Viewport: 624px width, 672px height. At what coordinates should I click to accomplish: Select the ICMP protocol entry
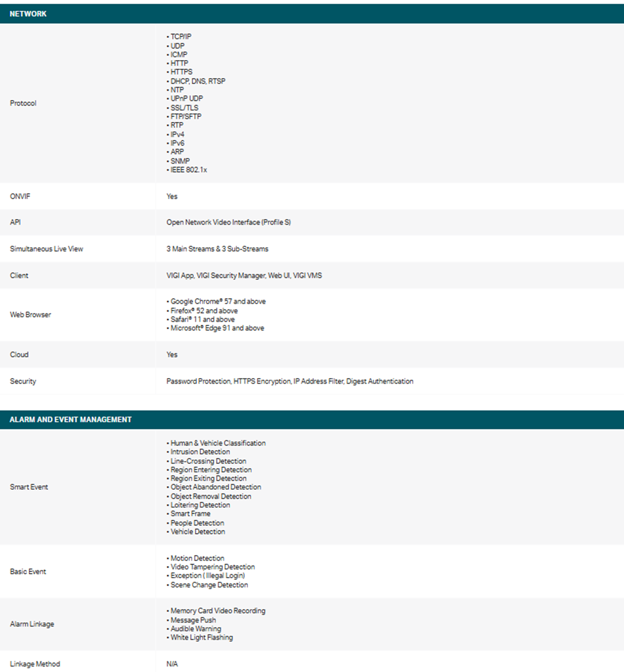point(179,54)
